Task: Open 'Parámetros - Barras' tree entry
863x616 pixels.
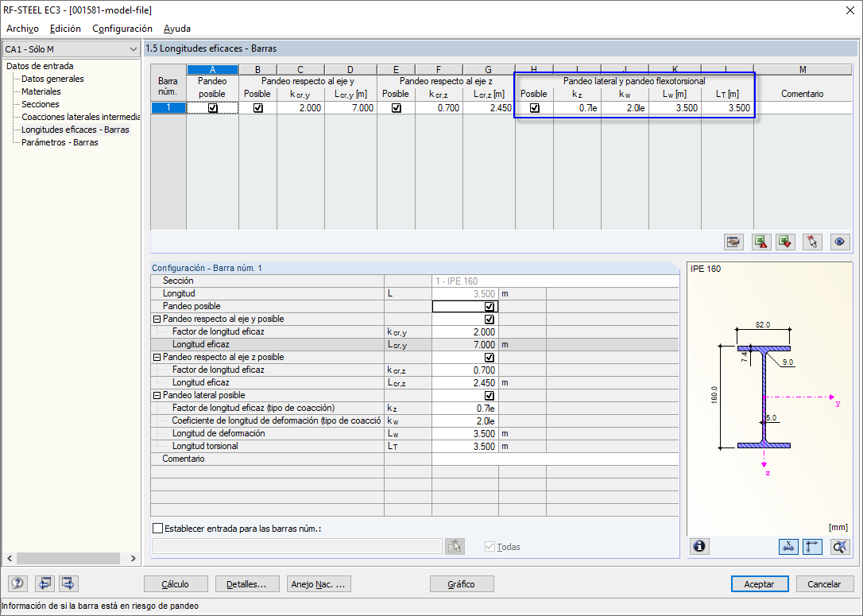Action: click(x=60, y=142)
